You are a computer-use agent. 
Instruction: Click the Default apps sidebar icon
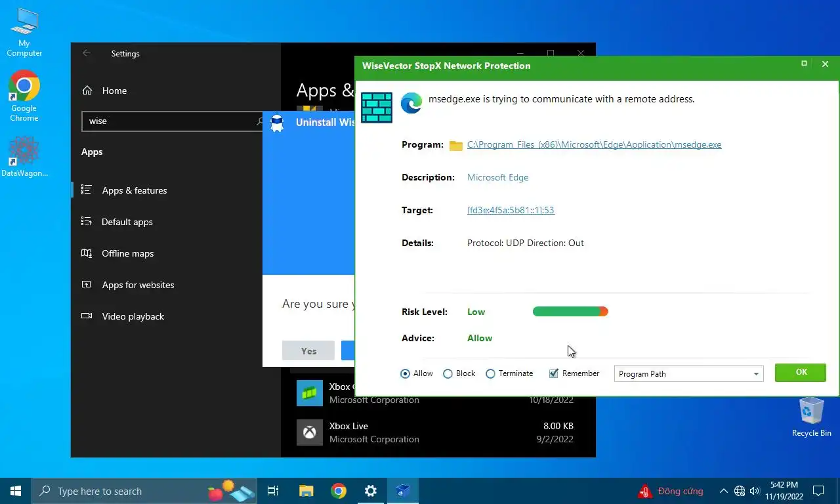[86, 221]
